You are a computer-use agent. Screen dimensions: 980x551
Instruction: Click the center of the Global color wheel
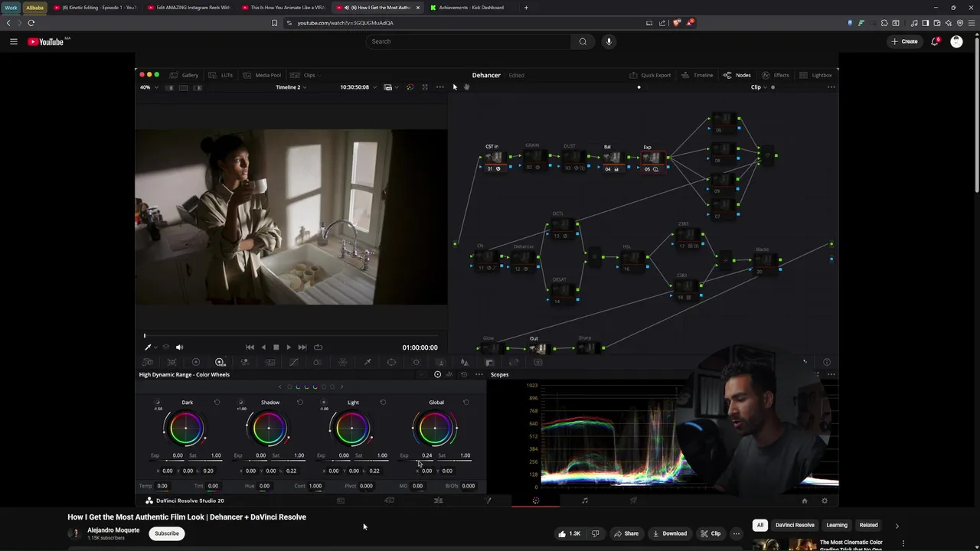pos(436,429)
